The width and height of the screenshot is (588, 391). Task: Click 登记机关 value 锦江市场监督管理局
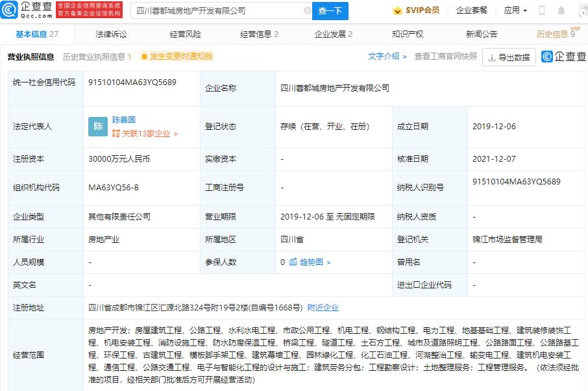click(x=507, y=240)
